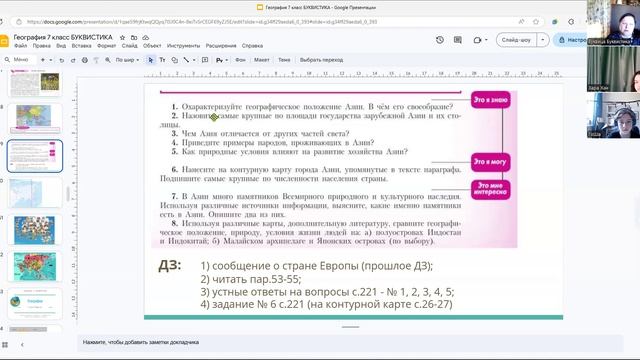Screen dimensions: 640x360
Task: Click the ДЗ heading text on the slide
Action: 170,265
